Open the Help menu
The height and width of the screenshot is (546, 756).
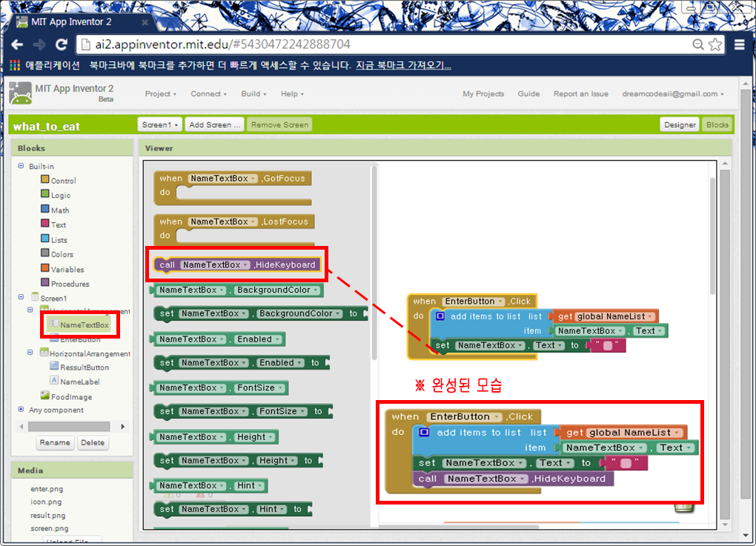[292, 94]
